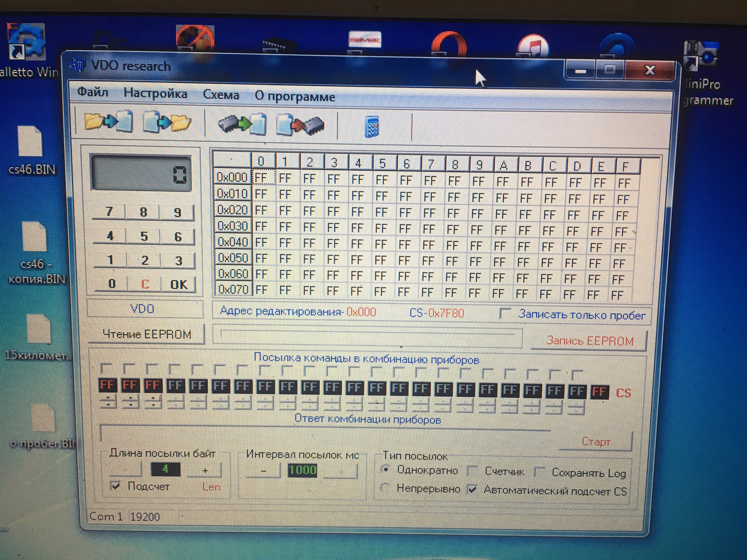
Task: Enable Записать только пробег checkbox
Action: [x=505, y=313]
